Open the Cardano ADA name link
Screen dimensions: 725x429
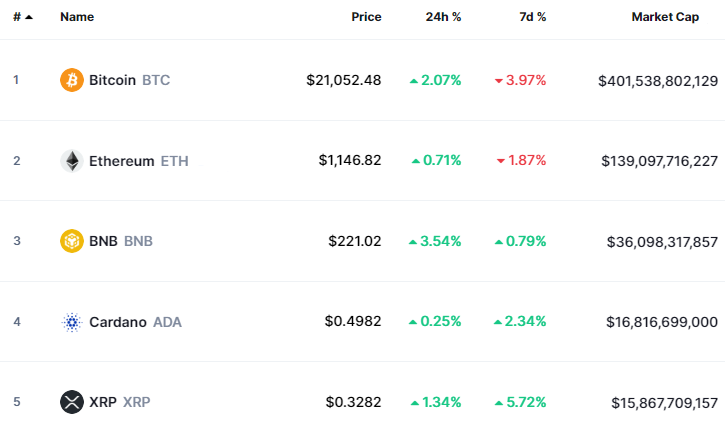(135, 322)
